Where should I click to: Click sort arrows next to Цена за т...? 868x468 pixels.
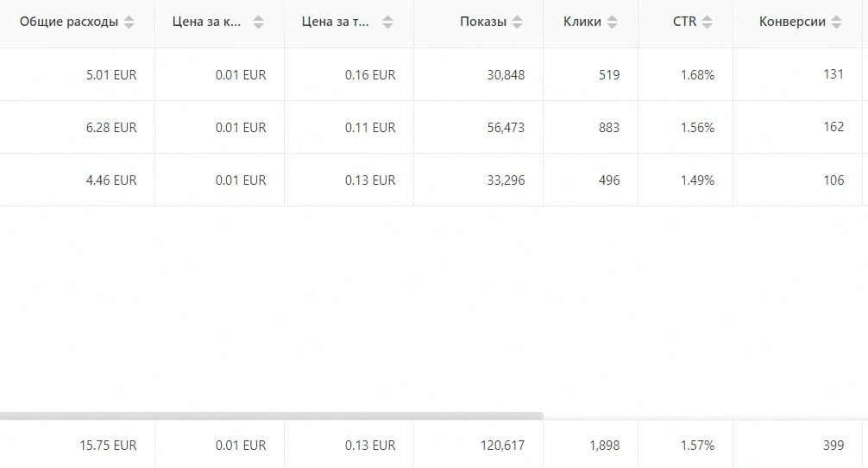coord(388,22)
